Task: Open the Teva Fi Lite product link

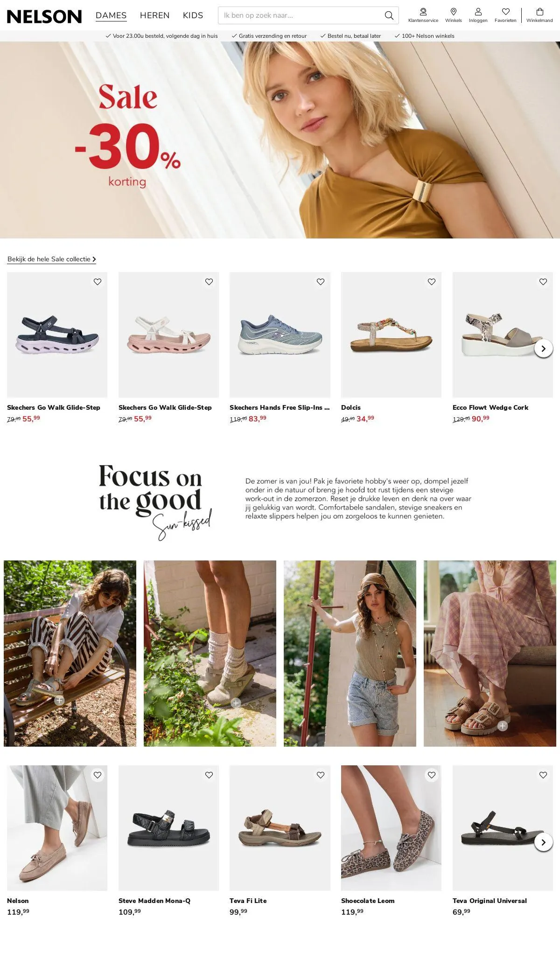Action: [x=248, y=901]
